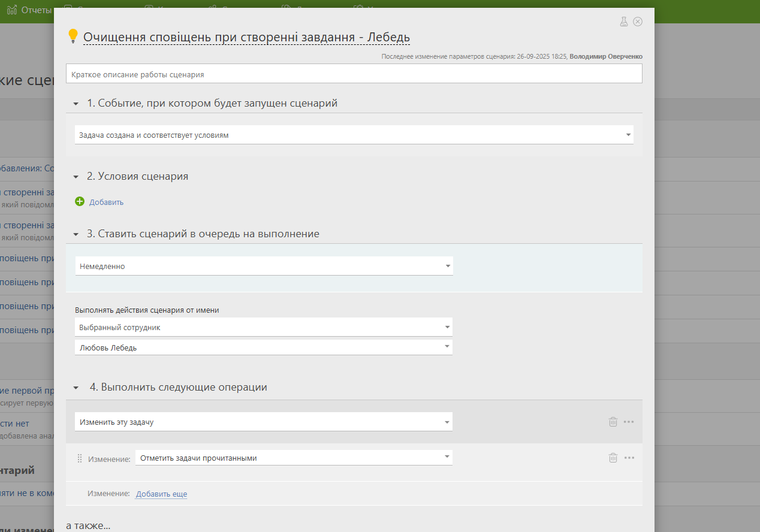Open the "Задача создана и соответствует условиям" dropdown
Image resolution: width=760 pixels, height=532 pixels.
click(354, 135)
